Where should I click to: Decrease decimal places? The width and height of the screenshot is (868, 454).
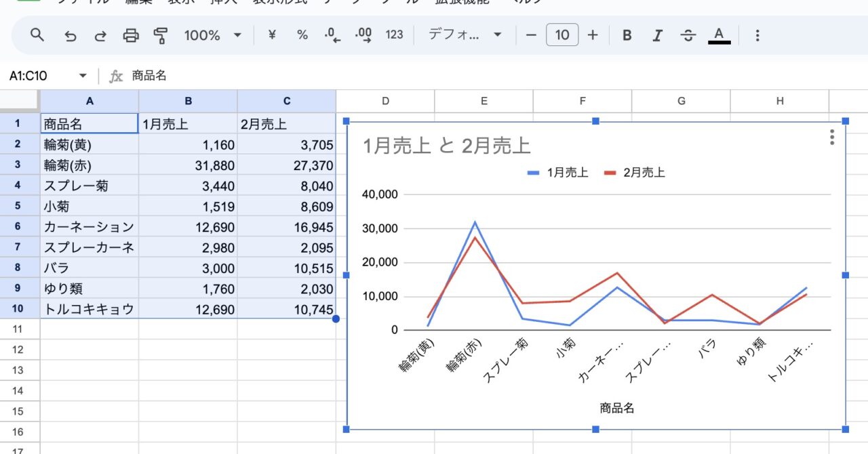(x=332, y=35)
